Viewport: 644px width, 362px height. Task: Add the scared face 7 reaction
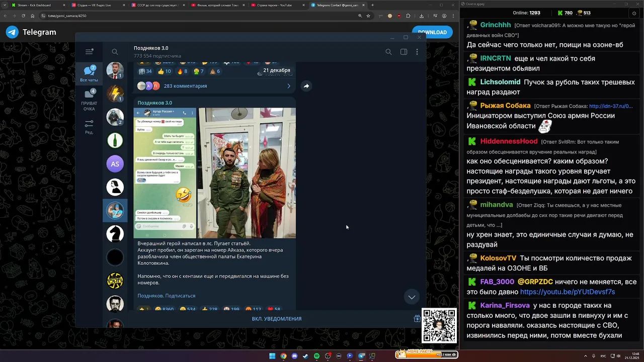click(x=199, y=71)
